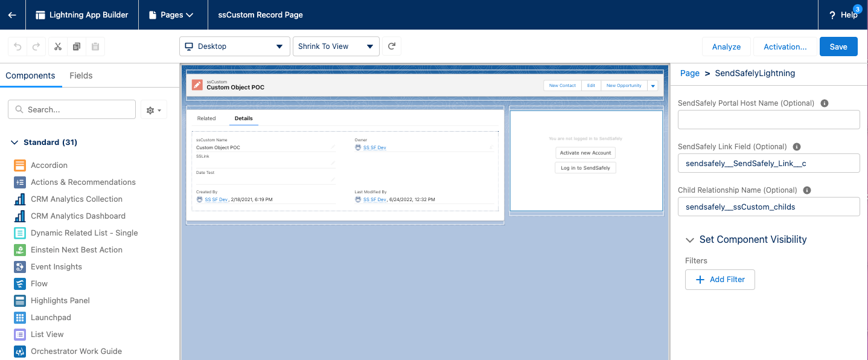This screenshot has width=868, height=360.
Task: Click the Save button
Action: pyautogui.click(x=838, y=47)
